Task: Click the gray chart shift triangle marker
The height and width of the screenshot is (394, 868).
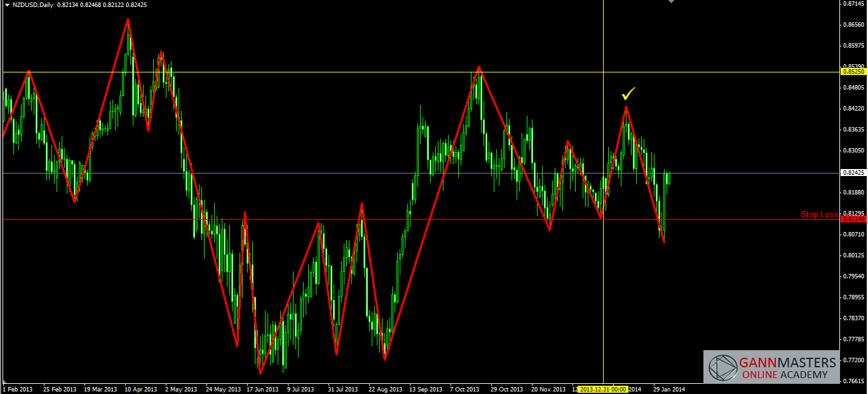Action: coord(672,2)
